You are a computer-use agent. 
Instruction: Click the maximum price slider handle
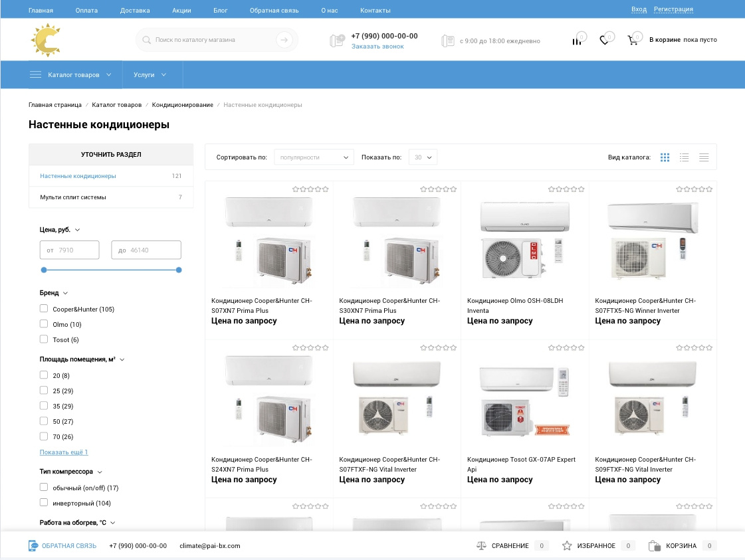tap(179, 270)
